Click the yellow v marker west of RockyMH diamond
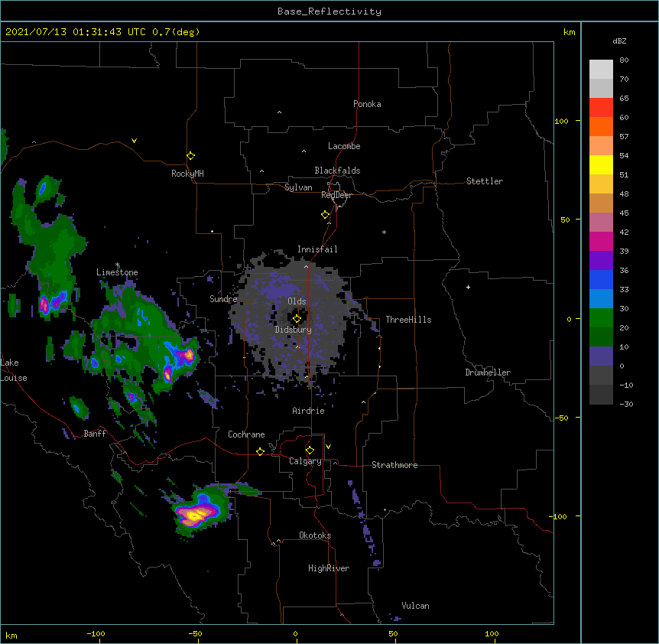 [134, 141]
